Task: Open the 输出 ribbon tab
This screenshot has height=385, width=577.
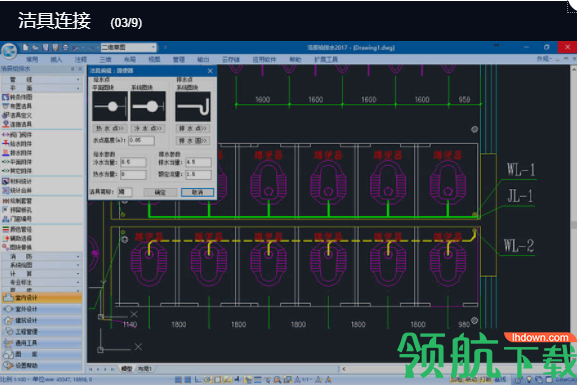Action: [203, 59]
